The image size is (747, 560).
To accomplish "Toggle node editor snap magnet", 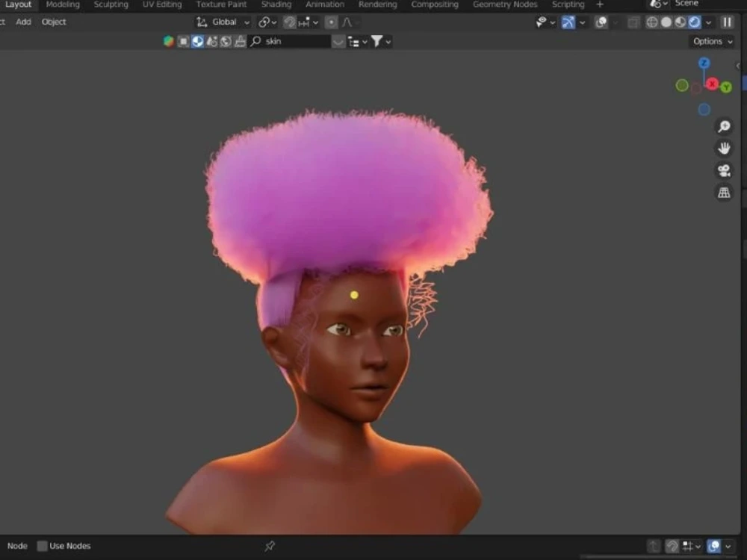I will click(x=672, y=546).
